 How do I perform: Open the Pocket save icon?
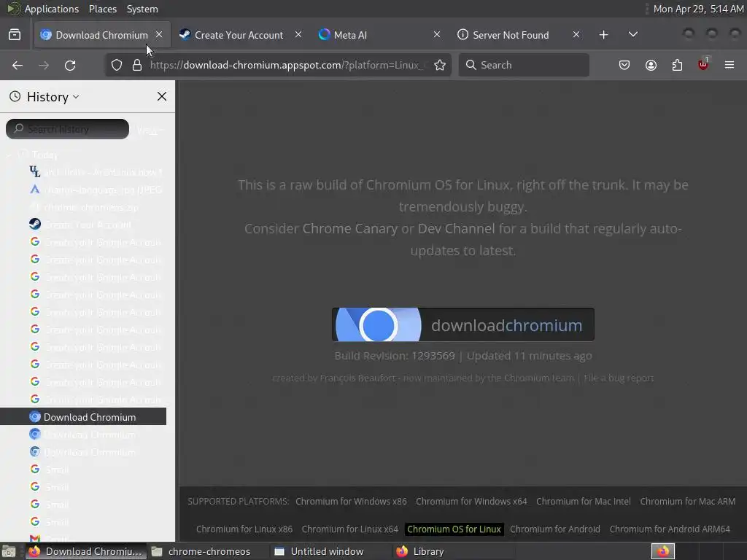624,65
